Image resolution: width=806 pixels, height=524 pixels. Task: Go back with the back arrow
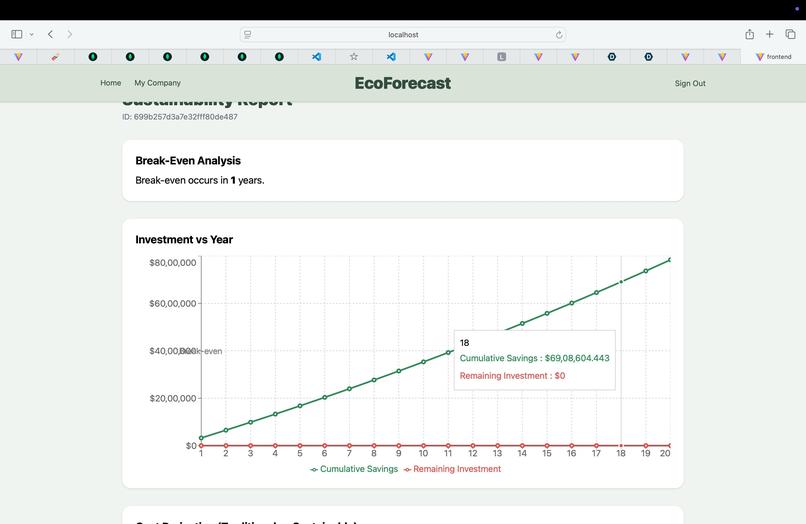(x=50, y=34)
